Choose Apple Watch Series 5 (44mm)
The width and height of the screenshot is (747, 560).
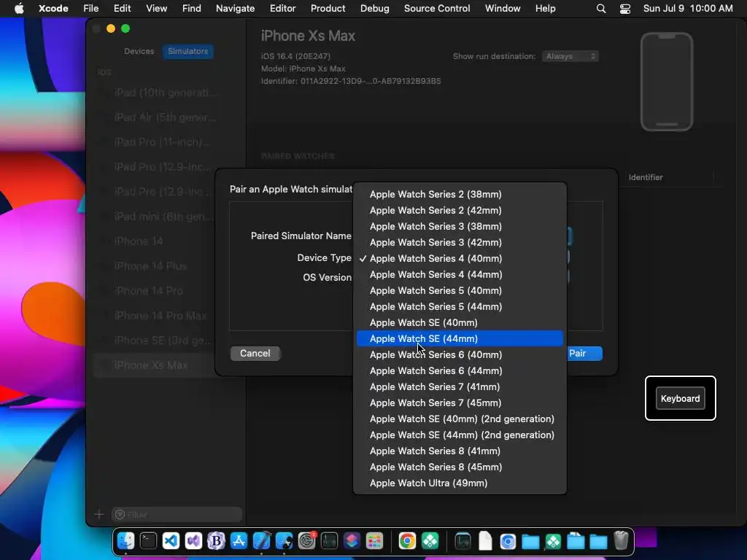[x=460, y=307]
